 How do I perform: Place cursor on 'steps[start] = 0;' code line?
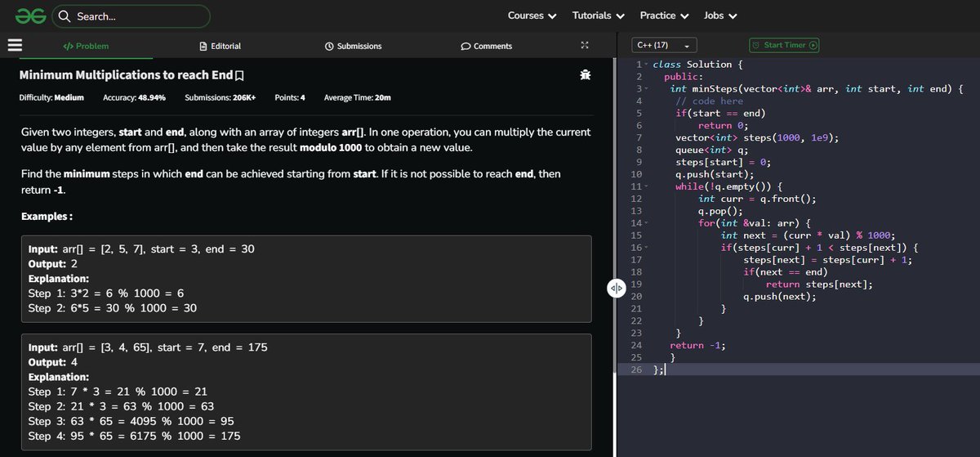tap(723, 162)
